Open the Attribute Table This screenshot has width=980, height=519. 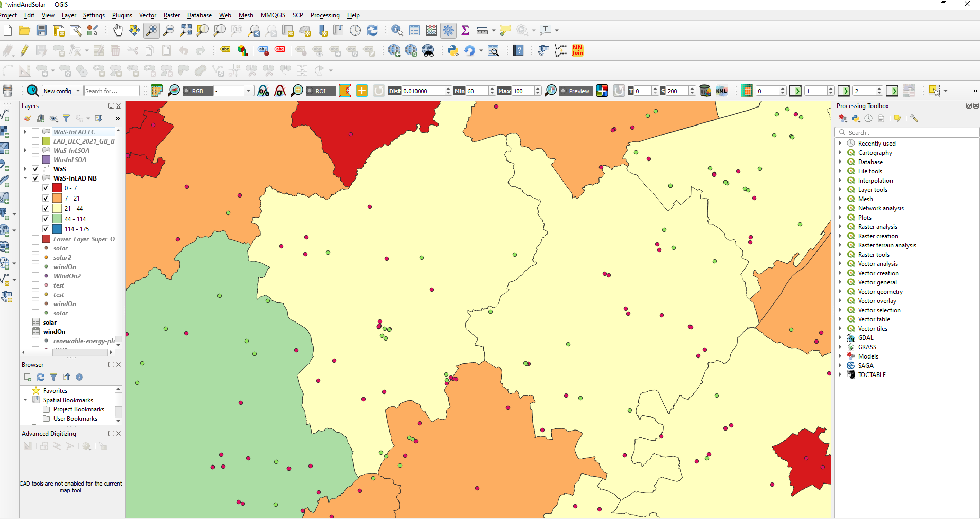[414, 30]
